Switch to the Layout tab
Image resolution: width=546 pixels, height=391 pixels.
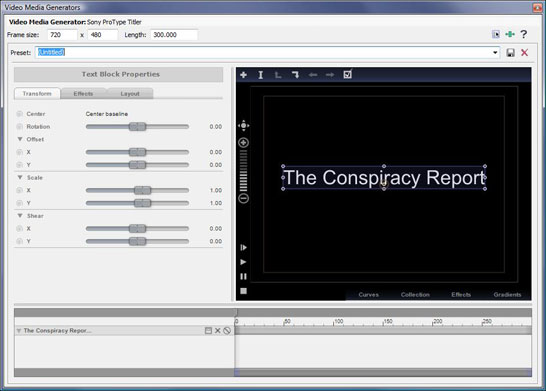click(130, 94)
